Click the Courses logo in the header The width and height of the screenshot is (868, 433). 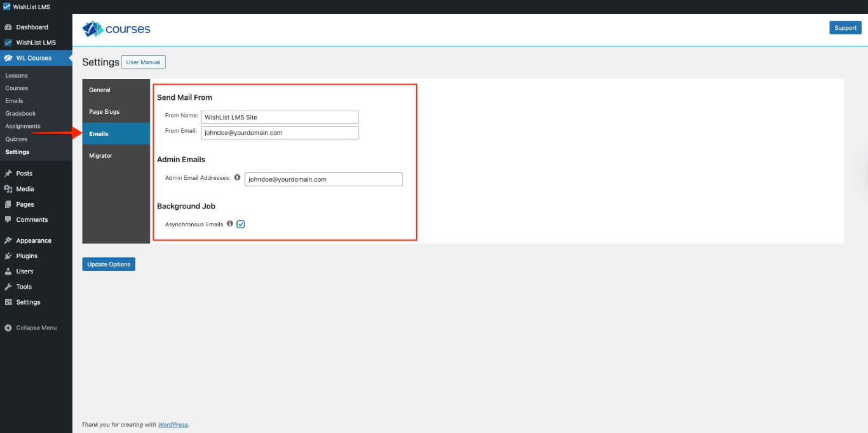pos(116,28)
